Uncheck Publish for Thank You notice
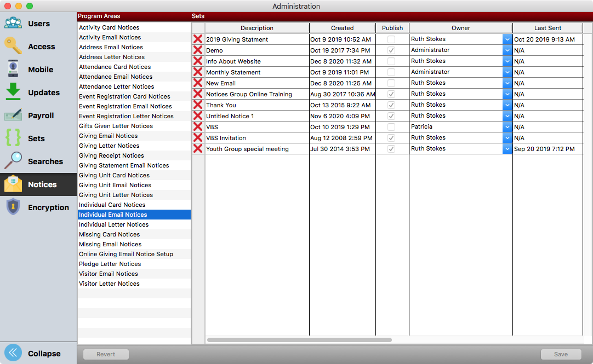 (x=391, y=105)
